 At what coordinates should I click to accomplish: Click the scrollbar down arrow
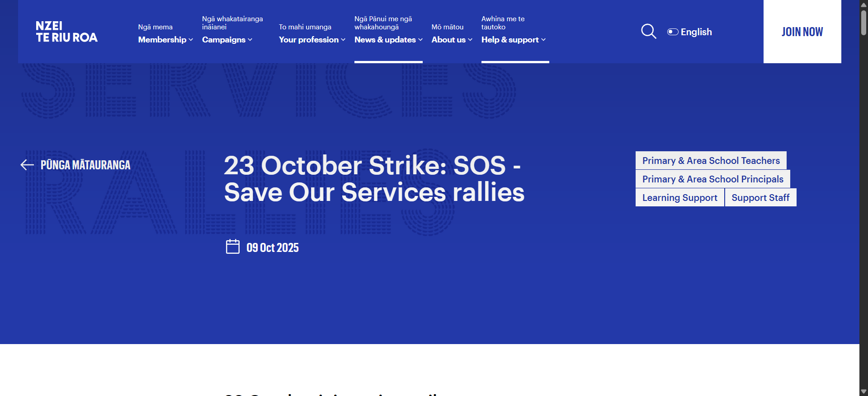point(863,391)
